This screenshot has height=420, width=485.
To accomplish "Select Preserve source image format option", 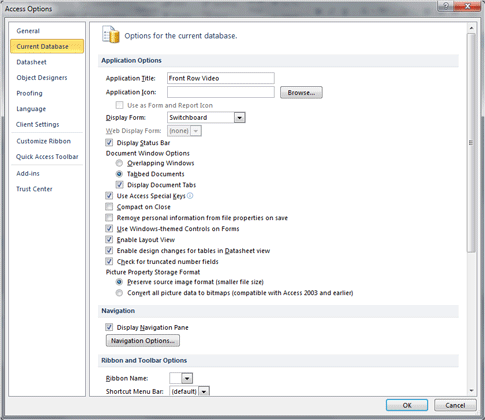I will [119, 282].
